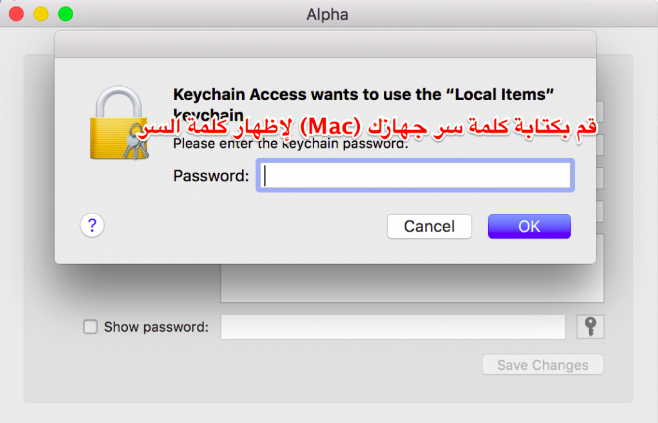Open Password Assistant via the key icon
The width and height of the screenshot is (658, 423).
590,327
